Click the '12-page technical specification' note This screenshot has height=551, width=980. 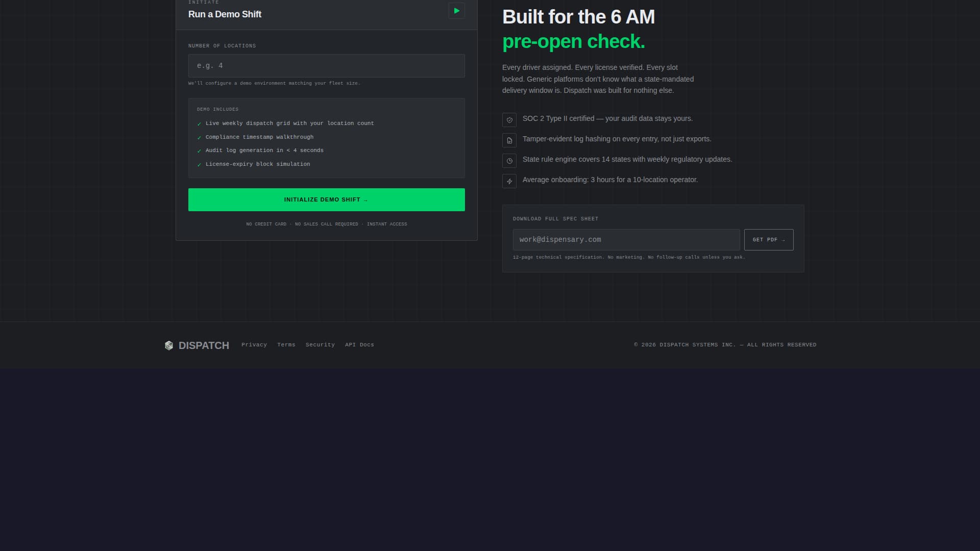pos(629,257)
